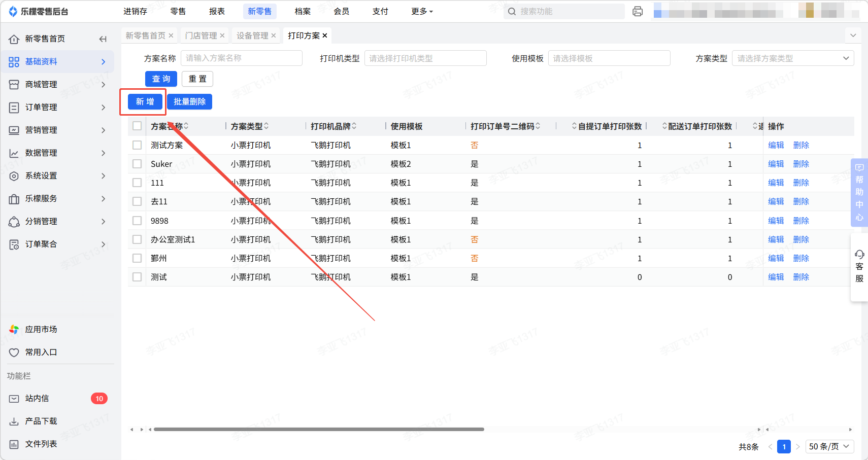
Task: Click the 订单聚合 icon
Action: click(x=14, y=244)
